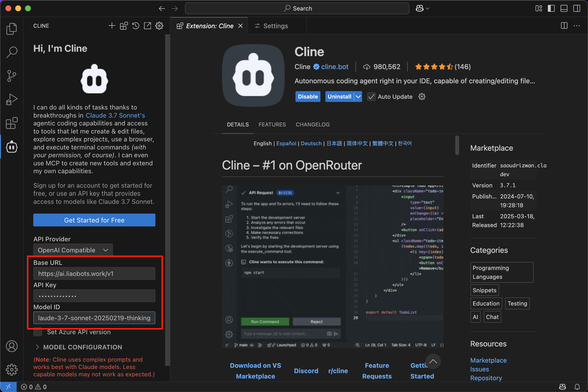
Task: Toggle the Auto Update checkbox
Action: (371, 97)
